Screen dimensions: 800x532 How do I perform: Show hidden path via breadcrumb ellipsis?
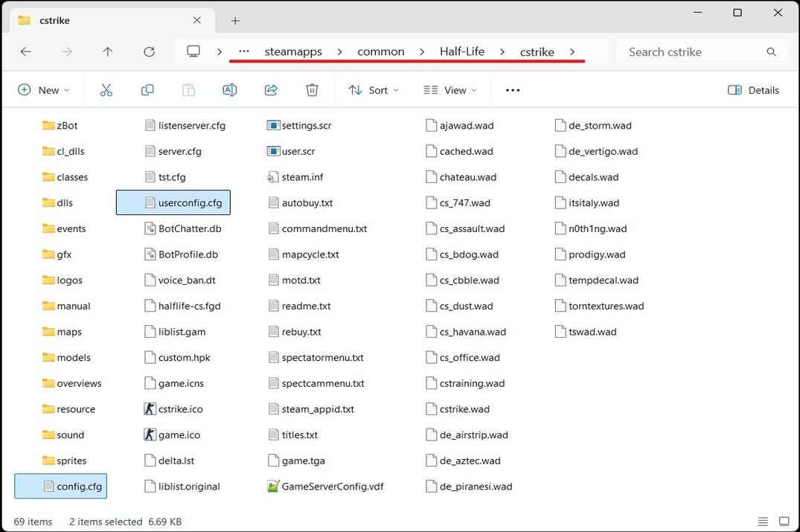click(x=244, y=51)
